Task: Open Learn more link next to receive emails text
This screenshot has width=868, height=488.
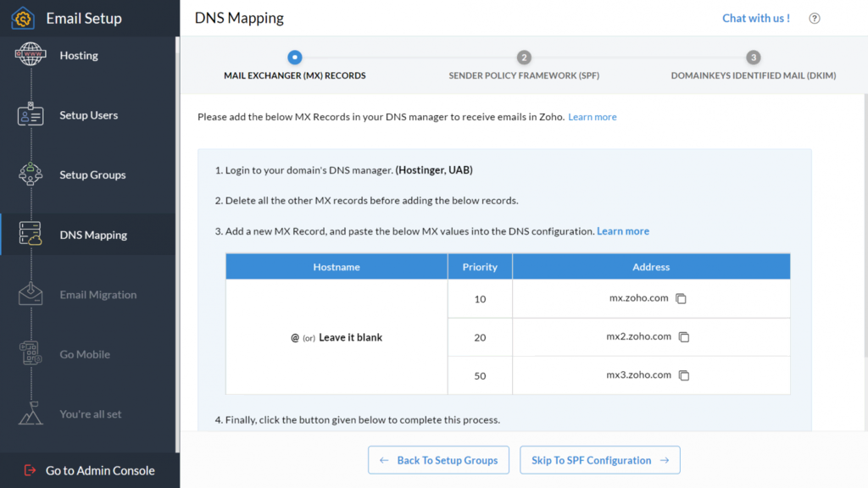Action: click(593, 117)
